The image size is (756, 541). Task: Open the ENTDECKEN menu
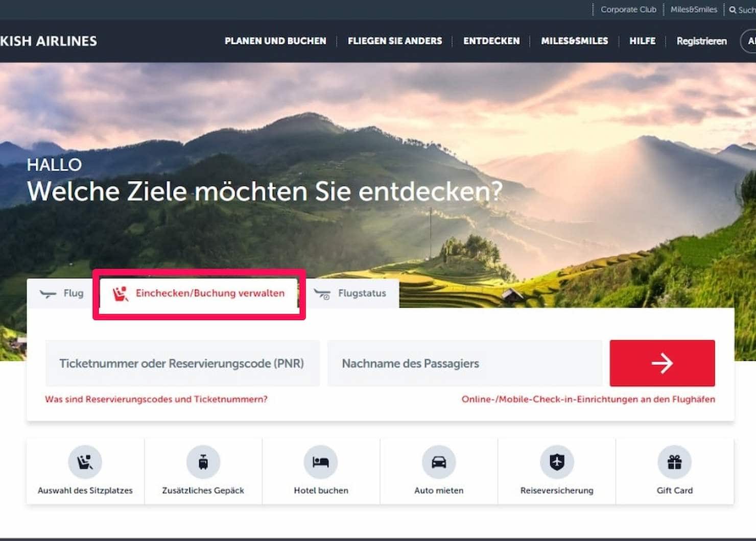tap(491, 41)
